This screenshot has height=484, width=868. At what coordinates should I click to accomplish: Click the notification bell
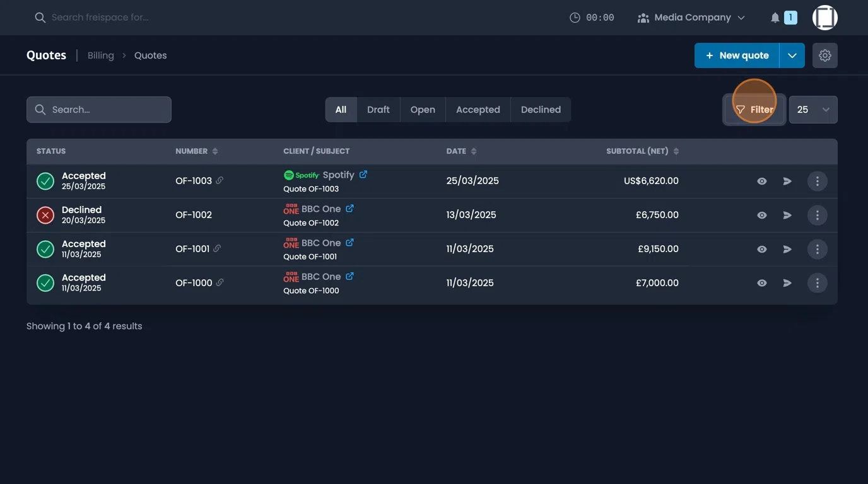click(x=775, y=17)
